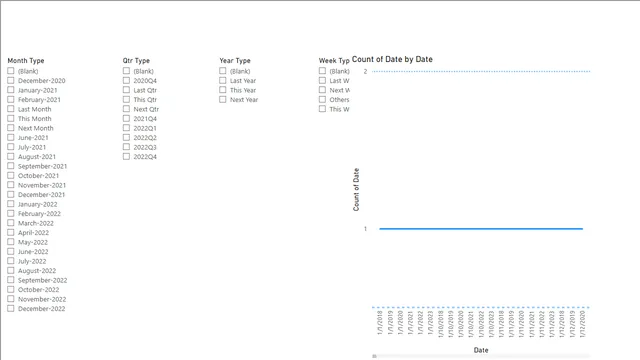Screen dimensions: 640x360
Task: Check the 2022Q4 checkbox
Action: tap(126, 156)
